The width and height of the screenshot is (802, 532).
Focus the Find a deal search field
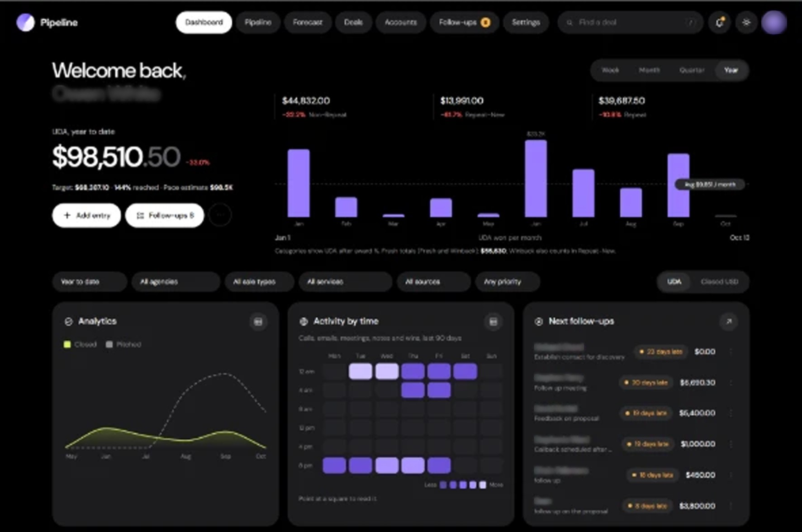click(x=631, y=22)
